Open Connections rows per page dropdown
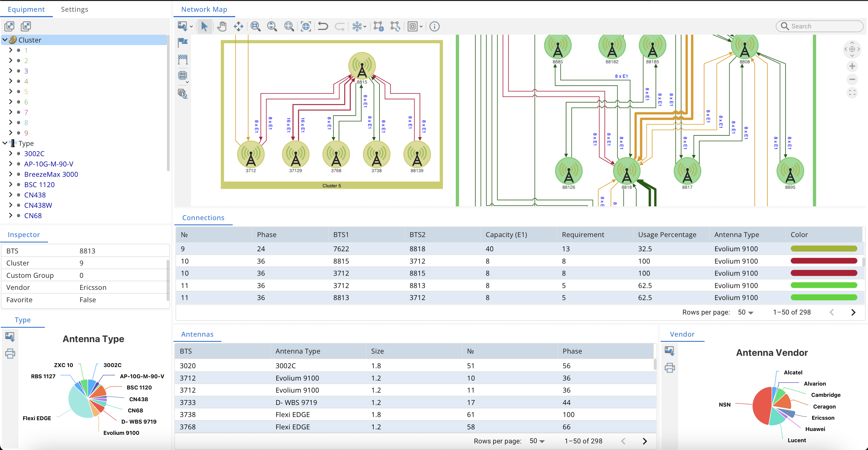 point(745,312)
